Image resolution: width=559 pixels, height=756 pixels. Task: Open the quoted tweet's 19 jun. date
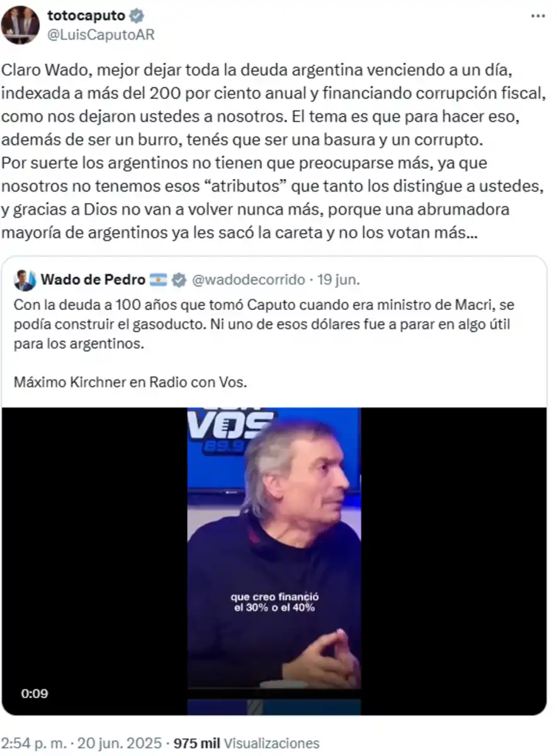(x=338, y=279)
